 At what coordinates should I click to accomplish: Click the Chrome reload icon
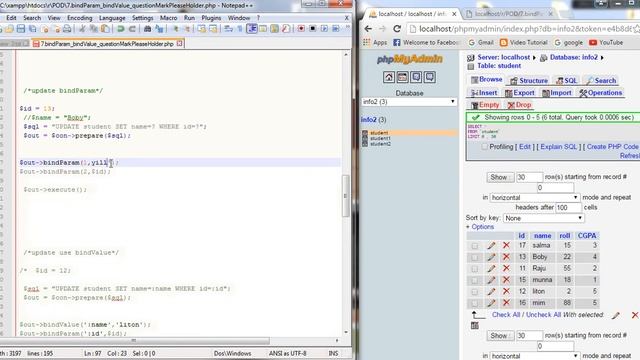397,29
